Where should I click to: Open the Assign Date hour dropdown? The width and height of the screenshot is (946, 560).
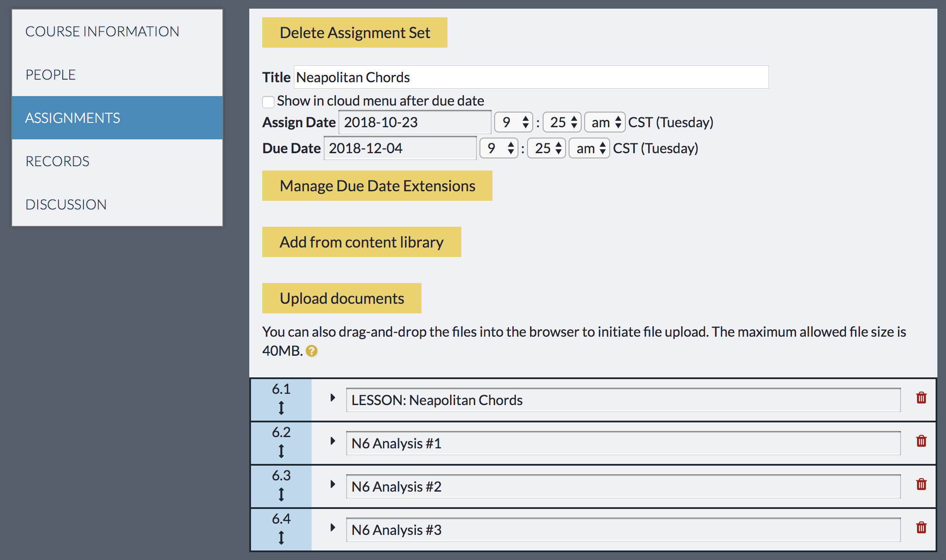tap(514, 122)
